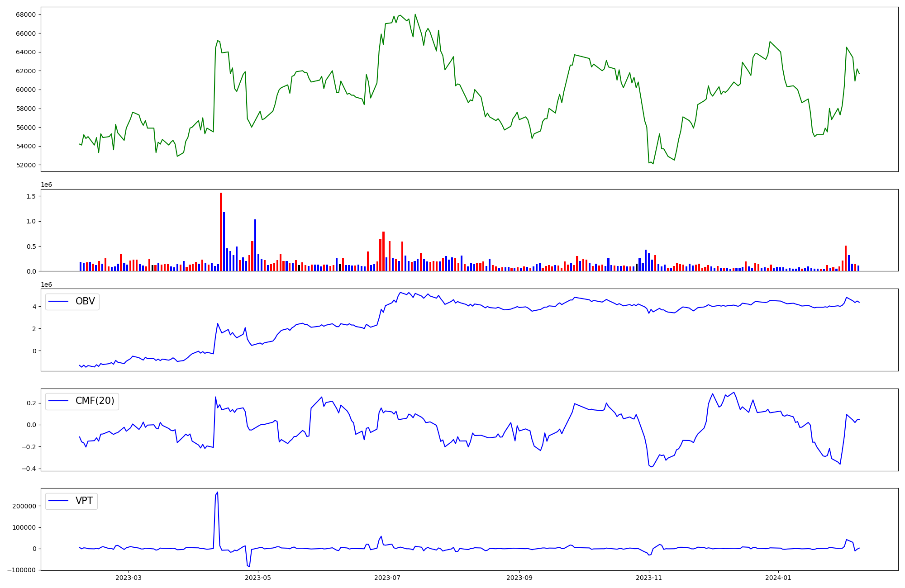Image resolution: width=905 pixels, height=588 pixels.
Task: Click the tallest blue volume bar
Action: [224, 242]
